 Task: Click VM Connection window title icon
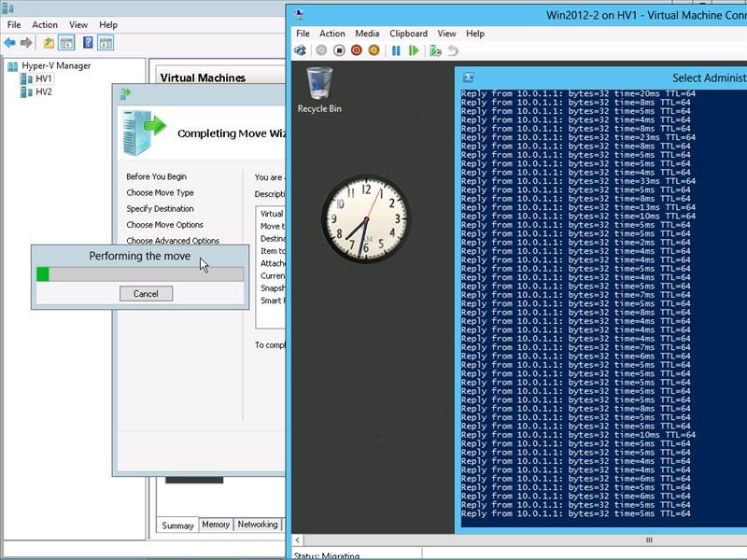[x=300, y=15]
